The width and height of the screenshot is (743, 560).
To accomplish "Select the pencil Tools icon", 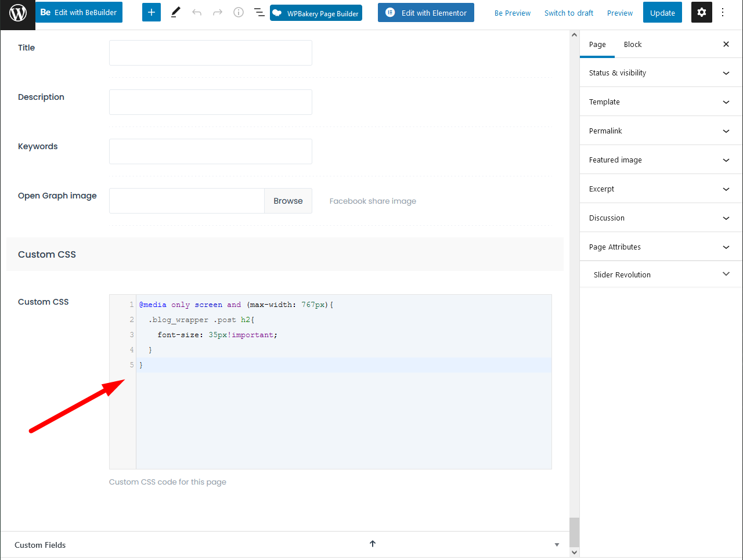I will click(176, 12).
